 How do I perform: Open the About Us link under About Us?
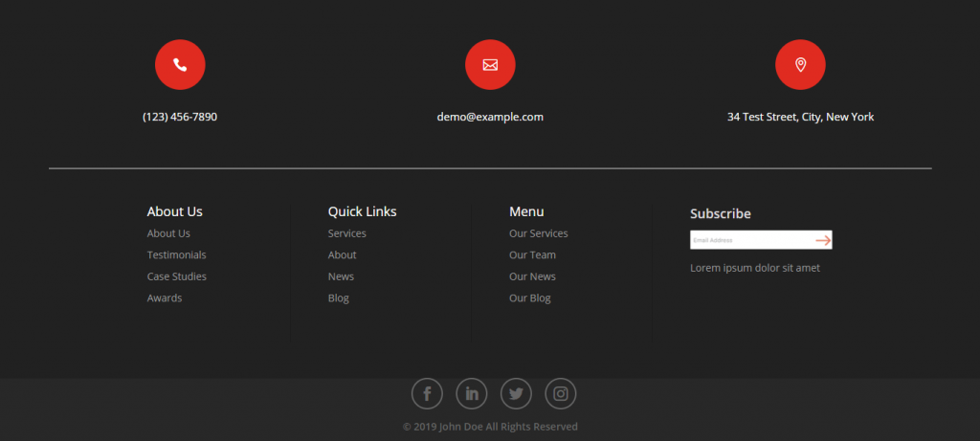pos(168,233)
